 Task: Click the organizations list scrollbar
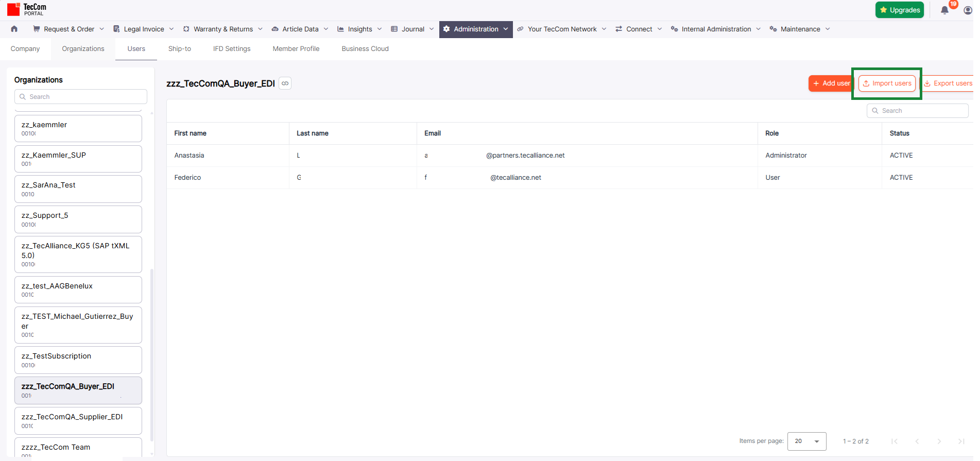point(152,355)
